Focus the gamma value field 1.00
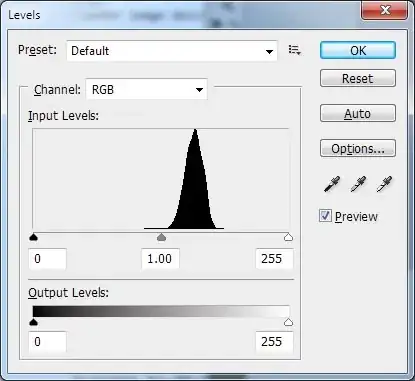415x381 pixels. [160, 259]
